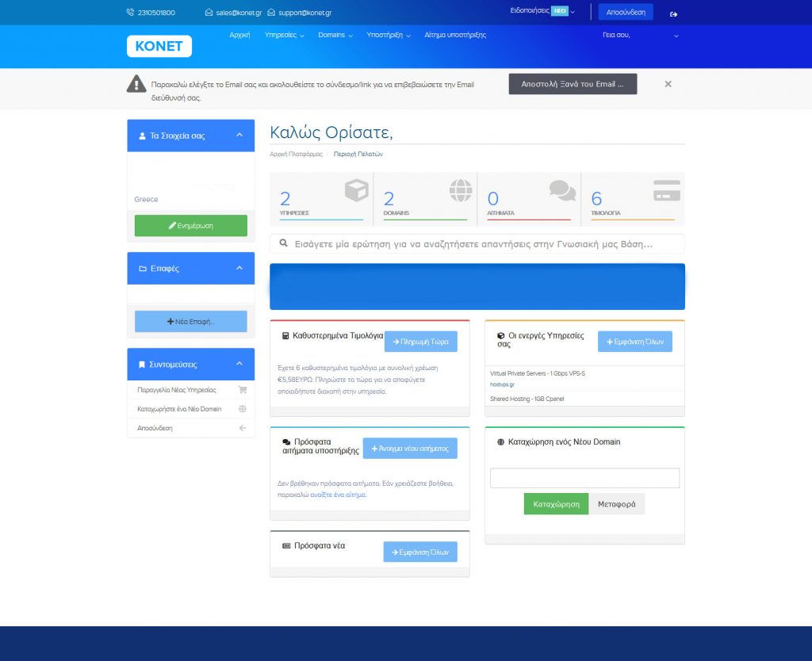Screen dimensions: 812x661
Task: Click the green Καταχώρηση button
Action: [556, 504]
